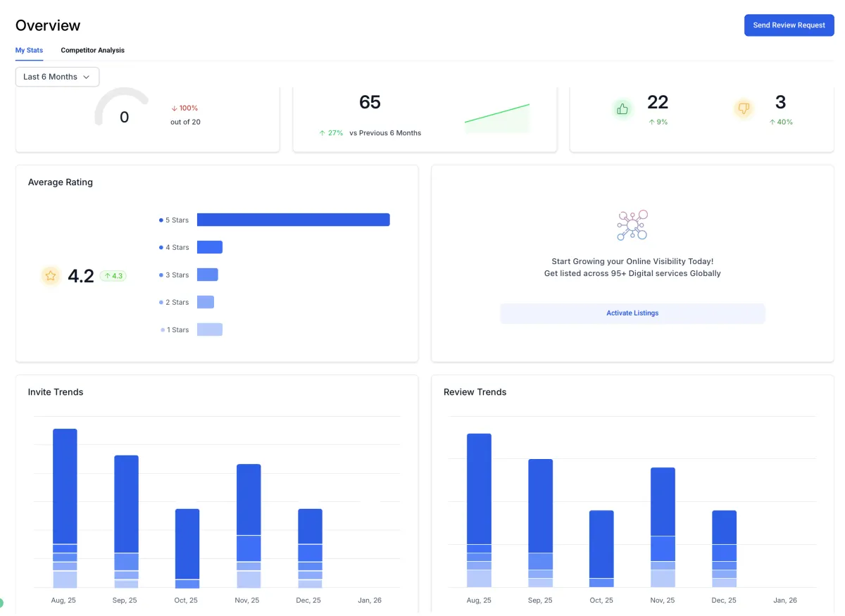Click the Sep, 25 bar in Review Trends
This screenshot has height=616, width=845.
tap(540, 523)
